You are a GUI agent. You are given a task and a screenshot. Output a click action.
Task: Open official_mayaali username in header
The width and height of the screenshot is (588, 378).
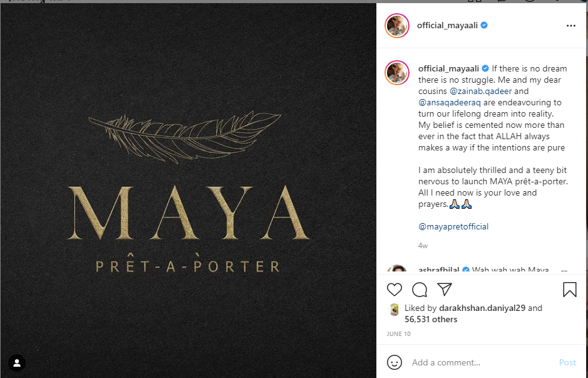click(x=447, y=26)
